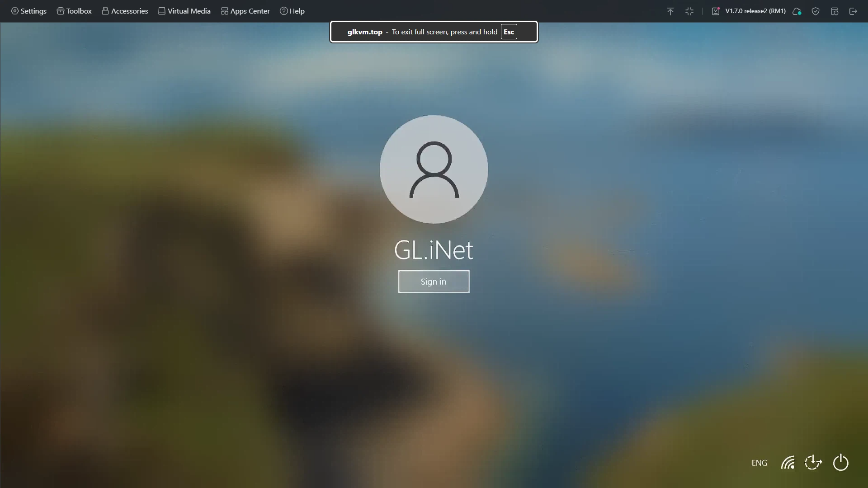Viewport: 868px width, 488px height.
Task: Click the cloud connection status icon
Action: coord(797,11)
